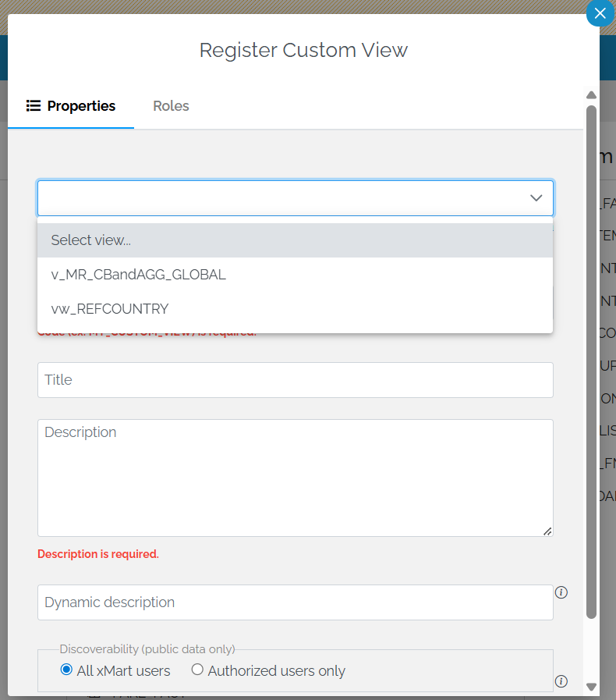Screen dimensions: 616x700
Task: Open the view selector chevron
Action: point(536,198)
